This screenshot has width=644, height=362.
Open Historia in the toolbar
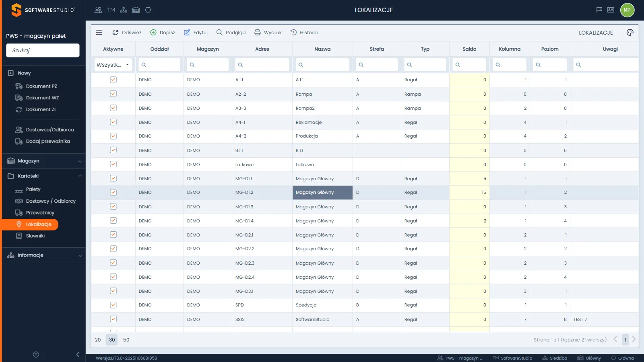(304, 33)
